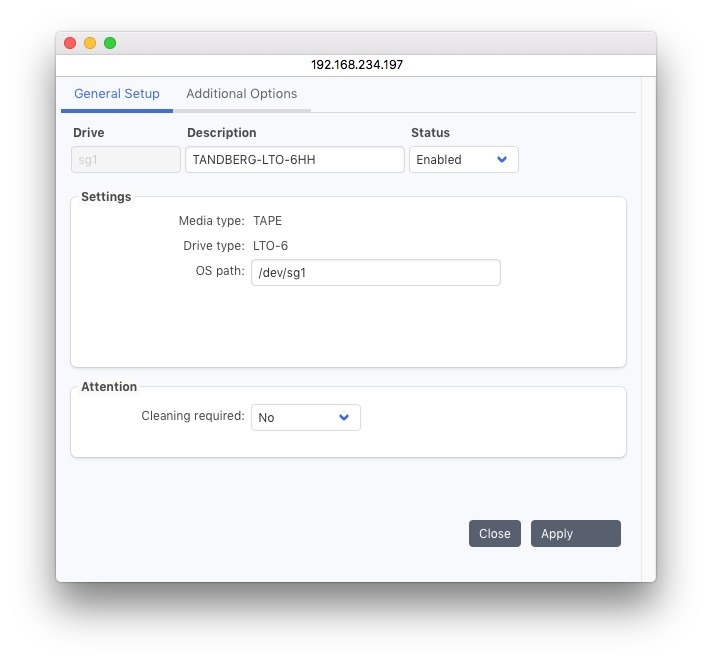Click the LTO-6 drive type value
Viewport: 712px width, 662px height.
point(270,246)
